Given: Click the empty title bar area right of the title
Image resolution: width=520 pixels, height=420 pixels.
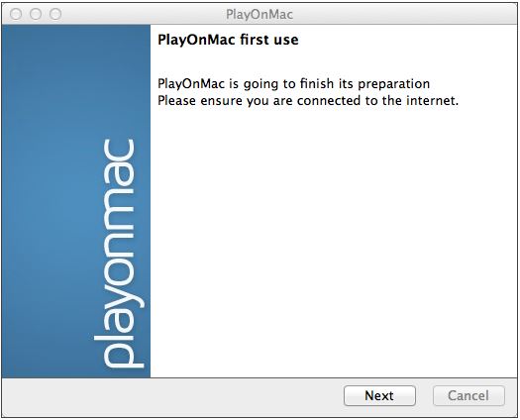Looking at the screenshot, I should [404, 14].
